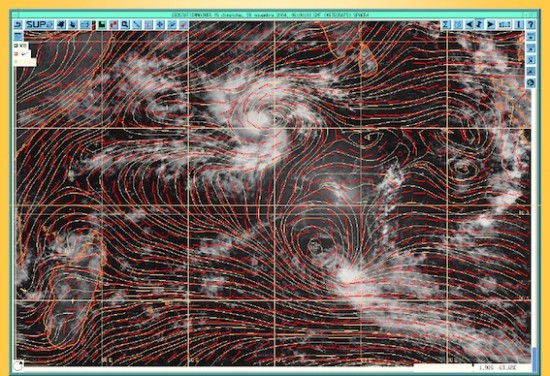
Task: Click the coordinate readout field at bottom right
Action: click(502, 368)
